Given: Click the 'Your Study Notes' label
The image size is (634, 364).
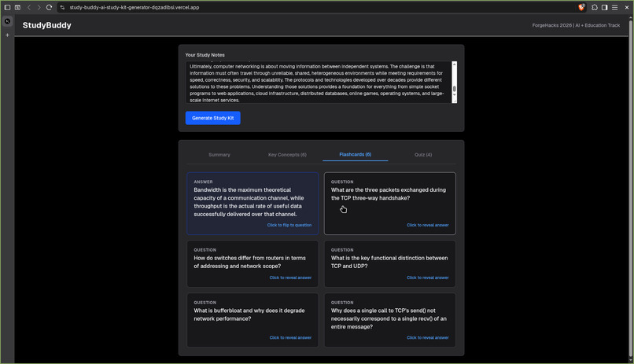Looking at the screenshot, I should [x=205, y=55].
